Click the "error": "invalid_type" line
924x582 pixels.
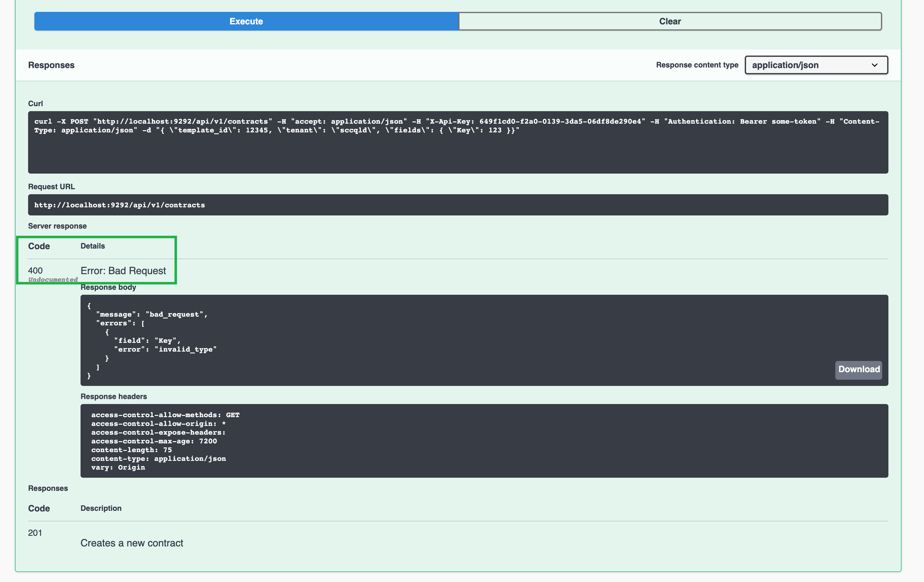[165, 349]
